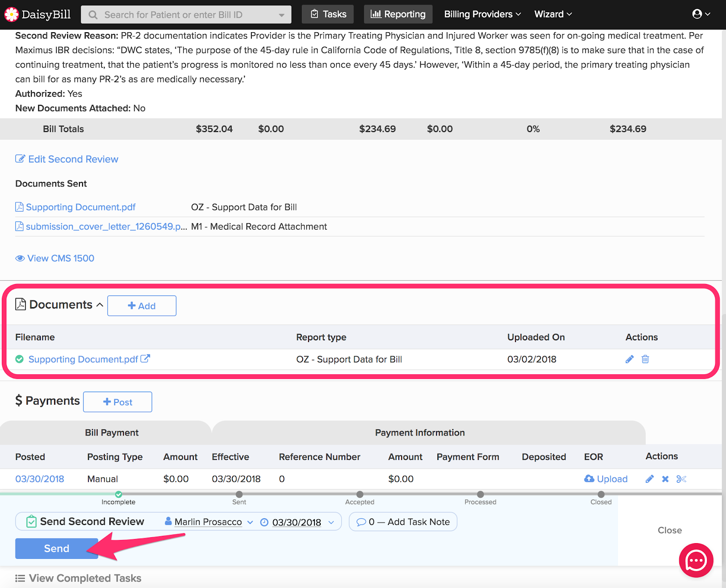
Task: Click the Documents section file icon
Action: click(20, 304)
